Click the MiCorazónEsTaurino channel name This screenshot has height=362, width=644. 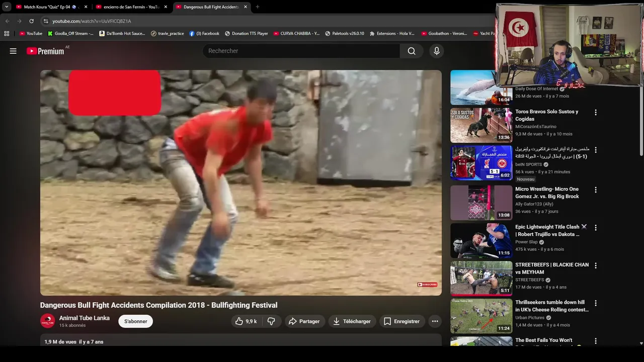536,127
